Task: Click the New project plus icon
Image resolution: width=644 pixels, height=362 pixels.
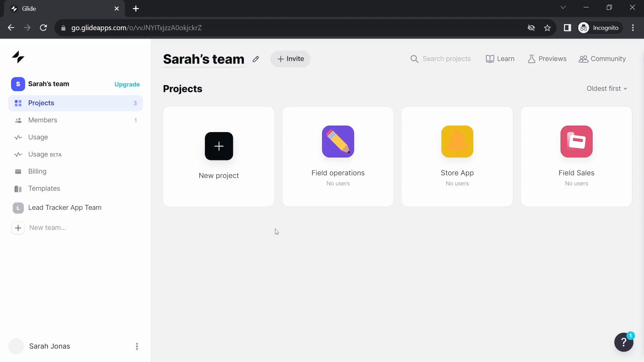Action: (x=219, y=146)
